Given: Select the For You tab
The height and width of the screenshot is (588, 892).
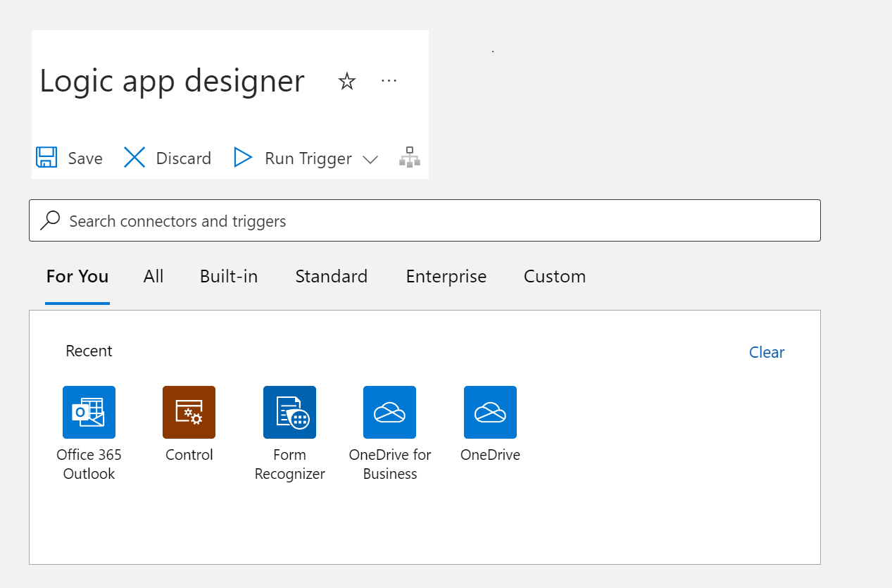Looking at the screenshot, I should (77, 276).
